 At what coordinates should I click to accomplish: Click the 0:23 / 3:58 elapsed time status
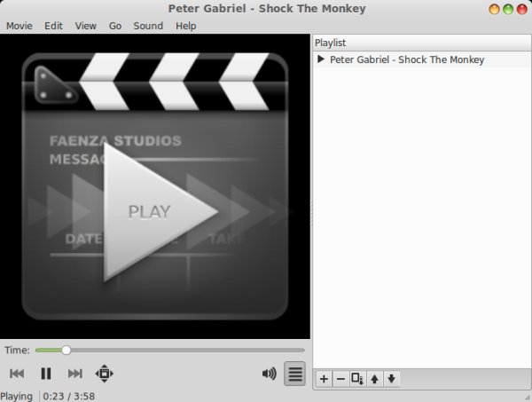click(x=69, y=396)
